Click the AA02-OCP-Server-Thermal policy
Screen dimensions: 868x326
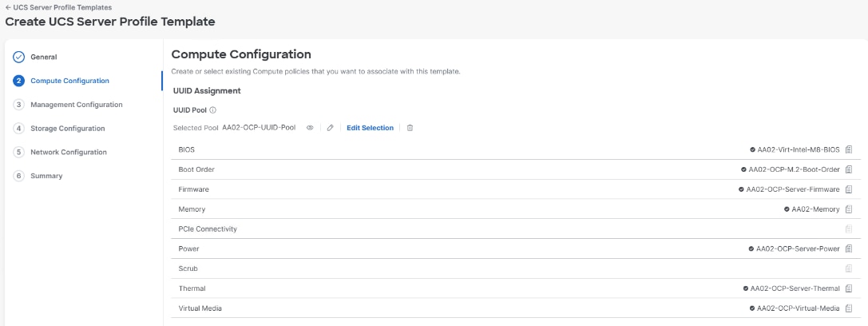795,288
